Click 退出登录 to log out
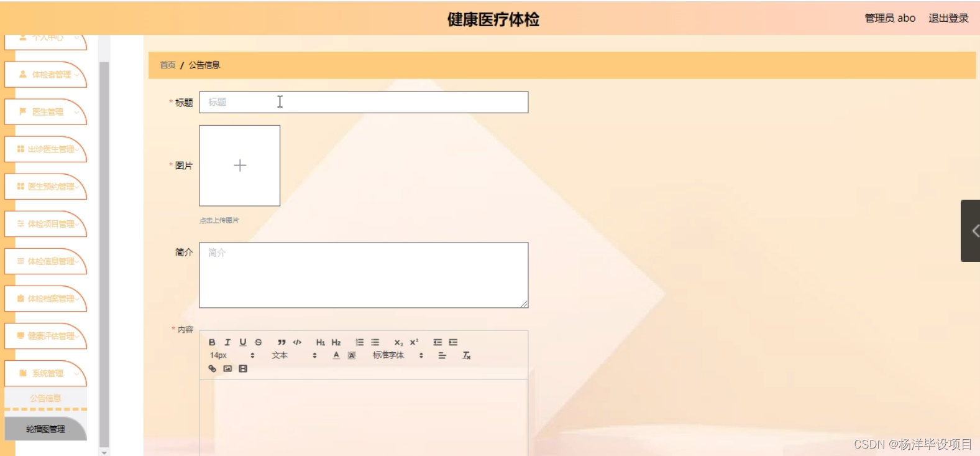 948,18
